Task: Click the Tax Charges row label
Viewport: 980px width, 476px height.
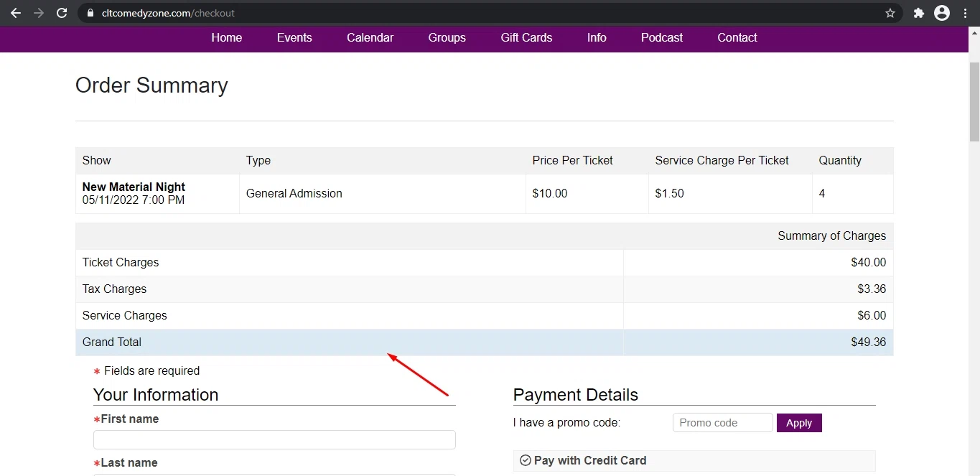Action: 114,289
